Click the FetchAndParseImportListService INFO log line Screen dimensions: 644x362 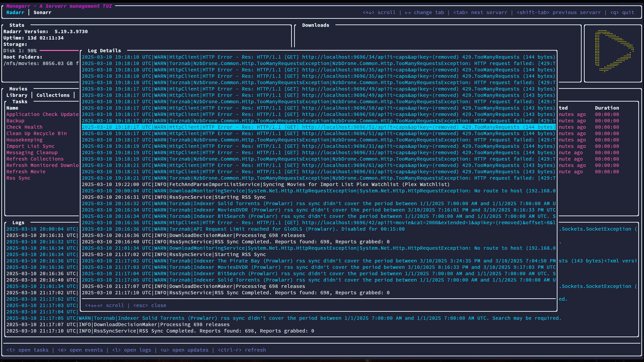click(x=266, y=184)
